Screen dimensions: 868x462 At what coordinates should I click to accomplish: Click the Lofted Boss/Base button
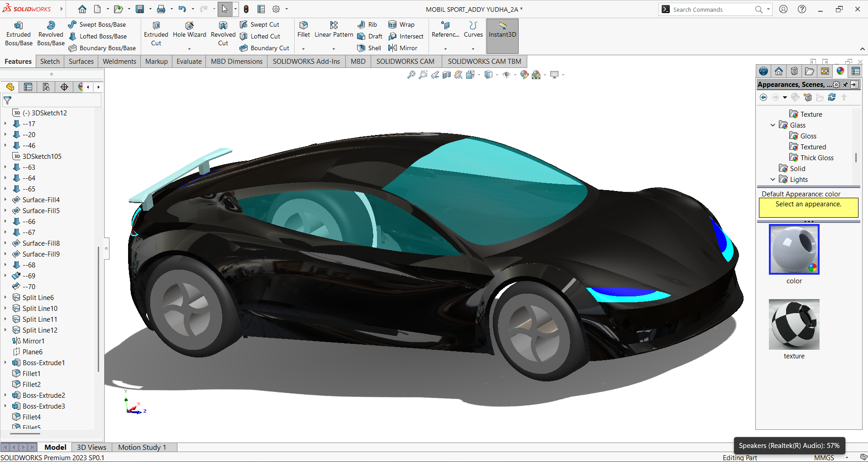98,36
